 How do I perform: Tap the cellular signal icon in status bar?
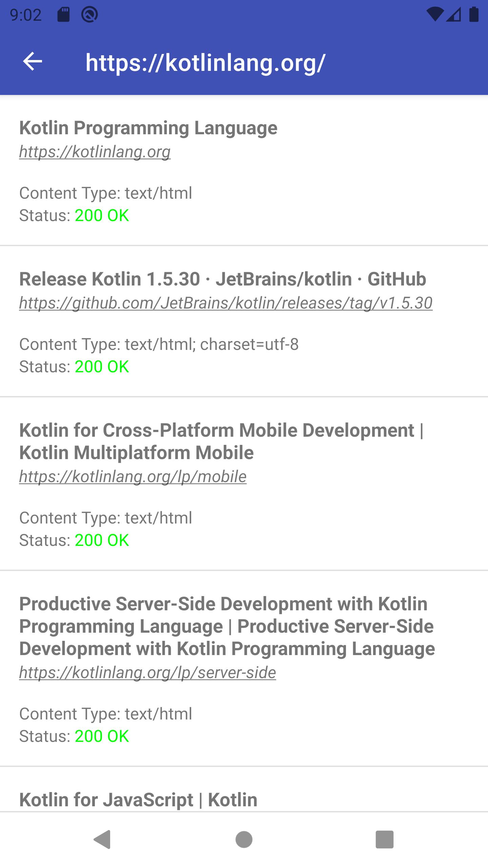coord(454,15)
